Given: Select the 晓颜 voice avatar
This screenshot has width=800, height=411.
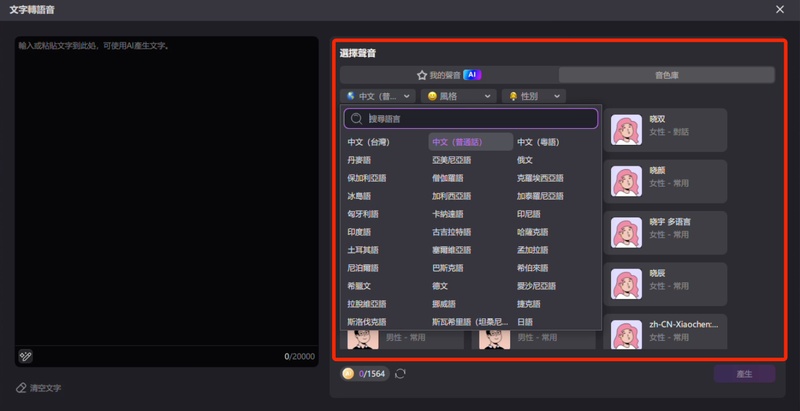Looking at the screenshot, I should (x=627, y=179).
